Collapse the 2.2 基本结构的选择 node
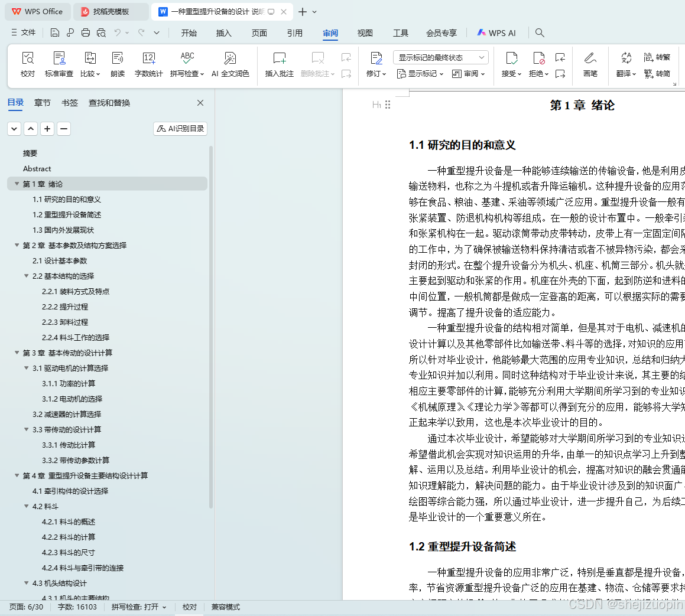This screenshot has height=616, width=685. click(x=26, y=276)
